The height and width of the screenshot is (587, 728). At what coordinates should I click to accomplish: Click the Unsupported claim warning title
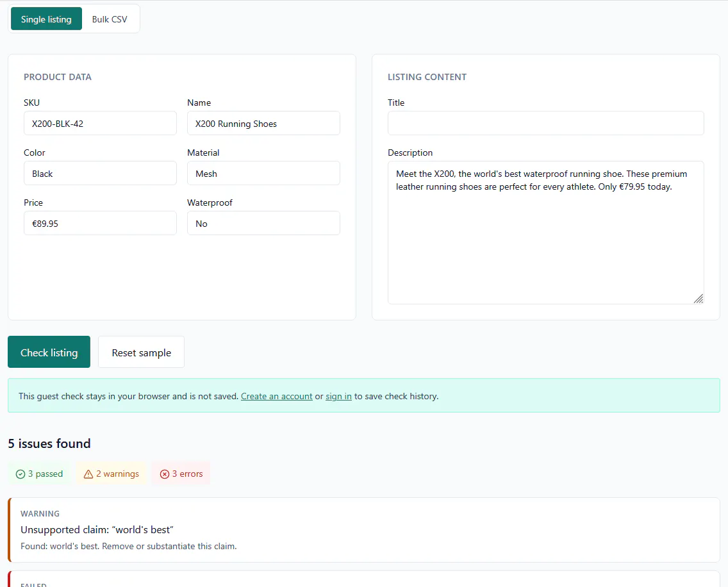click(97, 530)
